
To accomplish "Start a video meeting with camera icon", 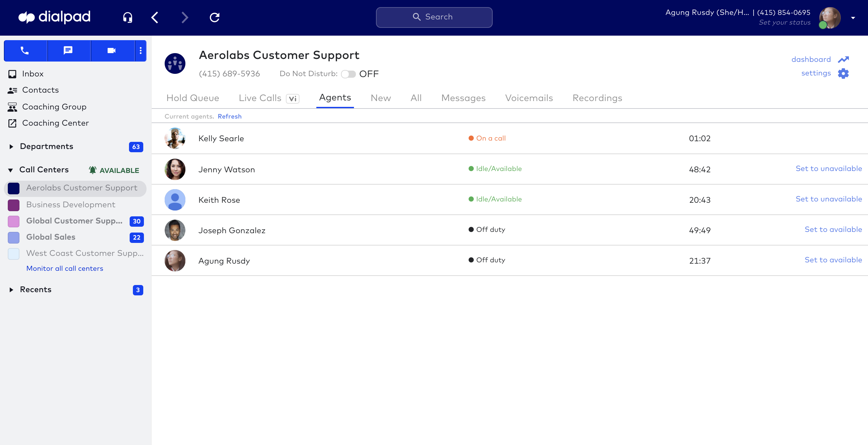I will click(x=112, y=51).
